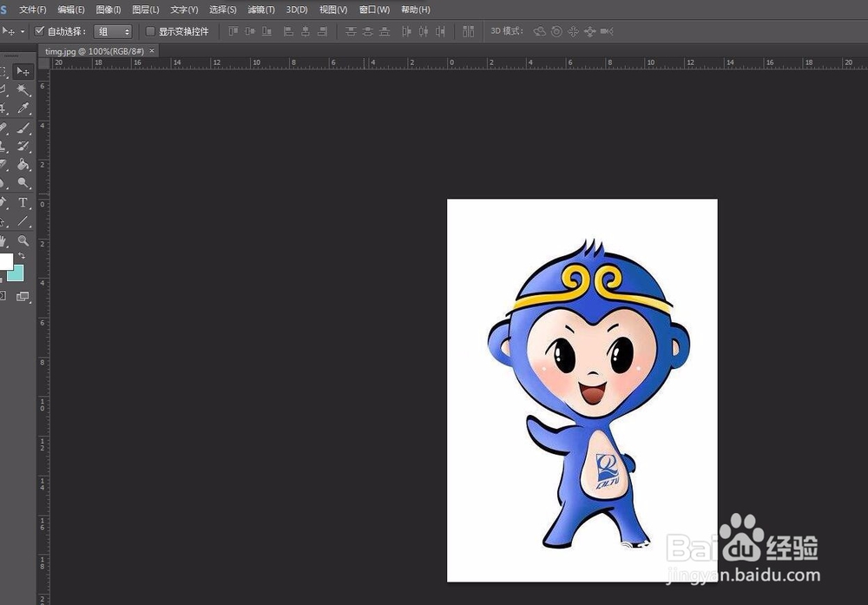
Task: Align vertical centers of layers
Action: click(x=250, y=31)
